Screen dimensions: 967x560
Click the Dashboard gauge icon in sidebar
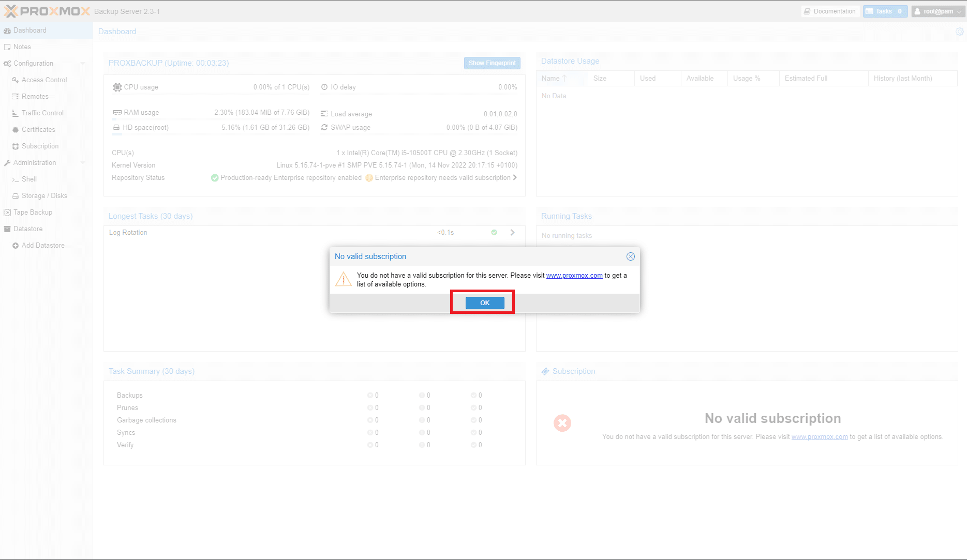pyautogui.click(x=7, y=31)
